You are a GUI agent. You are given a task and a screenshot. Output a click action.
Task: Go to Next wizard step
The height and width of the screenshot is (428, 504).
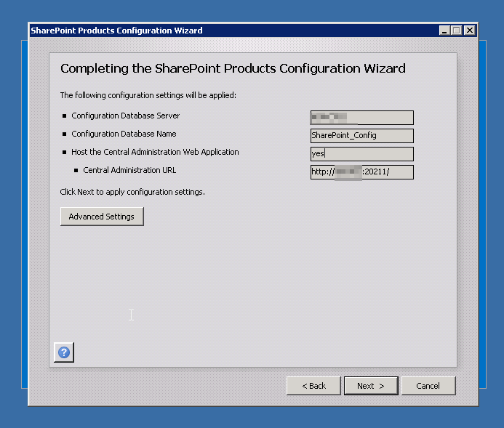(371, 386)
